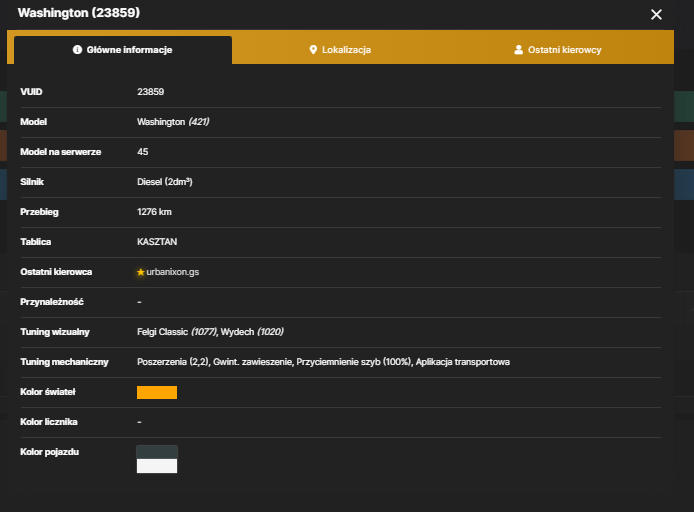The image size is (694, 512).
Task: Click Gwint. zawieszenie tuning entry
Action: [253, 362]
